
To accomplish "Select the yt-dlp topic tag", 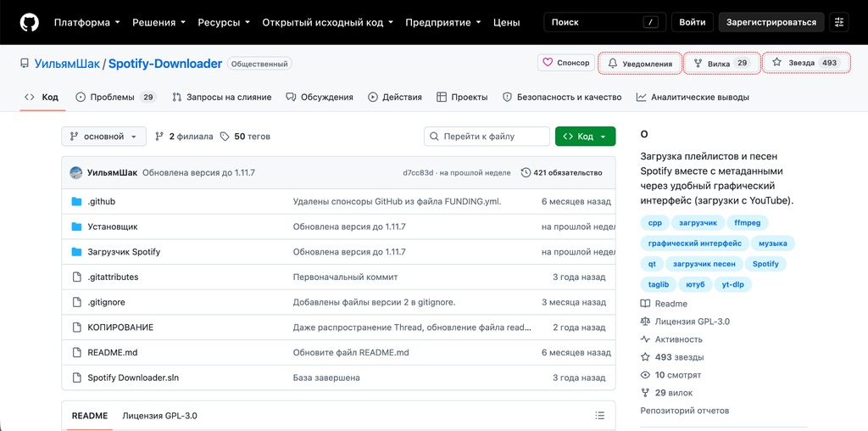I will click(732, 285).
